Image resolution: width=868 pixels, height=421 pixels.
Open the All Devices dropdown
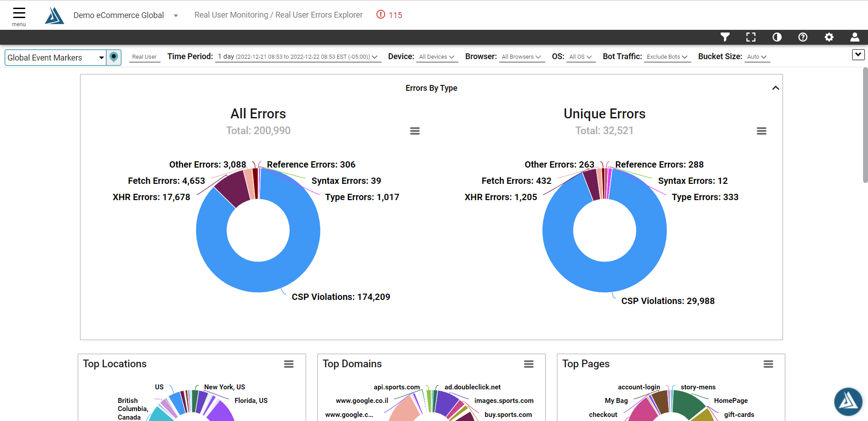point(437,57)
